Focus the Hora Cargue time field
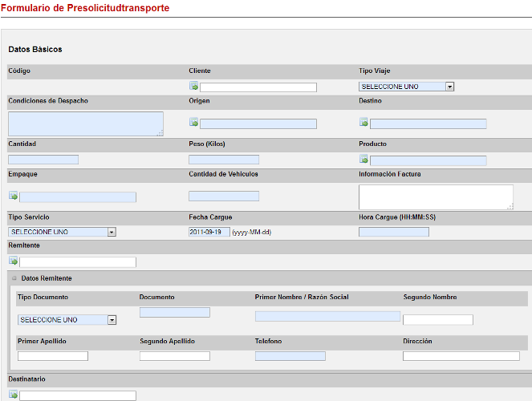532x401 pixels. (393, 232)
